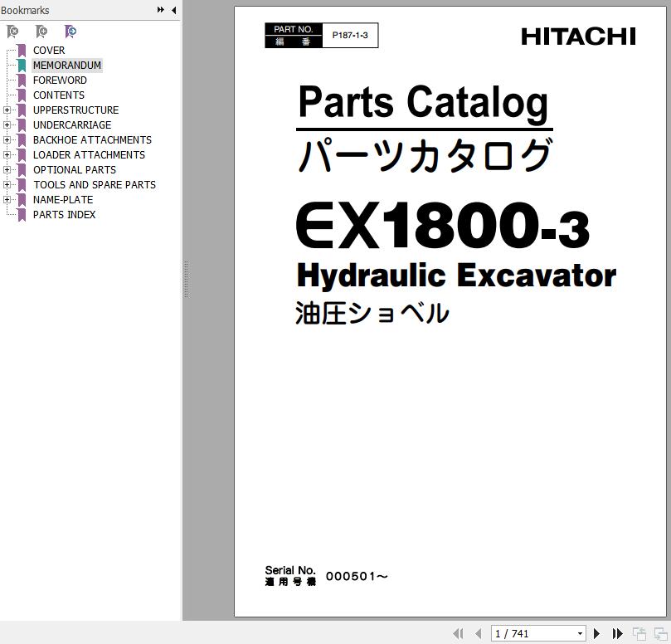Click the Japanese subtitle 油圧ショベル
The image size is (671, 644).
pyautogui.click(x=372, y=313)
